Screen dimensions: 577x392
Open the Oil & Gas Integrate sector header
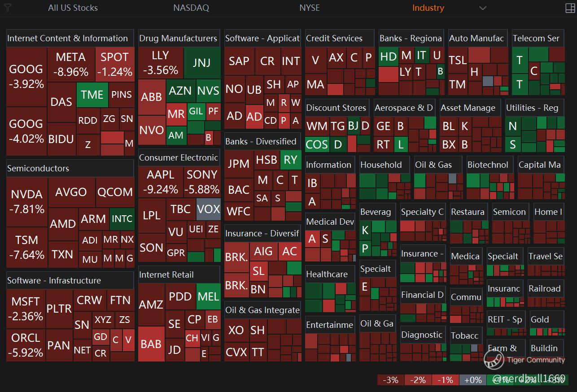pos(262,310)
